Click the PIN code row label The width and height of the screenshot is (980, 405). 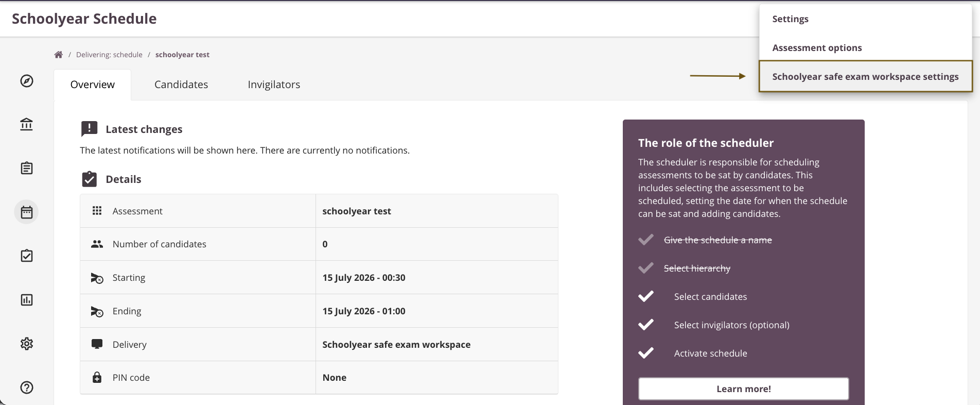(x=131, y=378)
